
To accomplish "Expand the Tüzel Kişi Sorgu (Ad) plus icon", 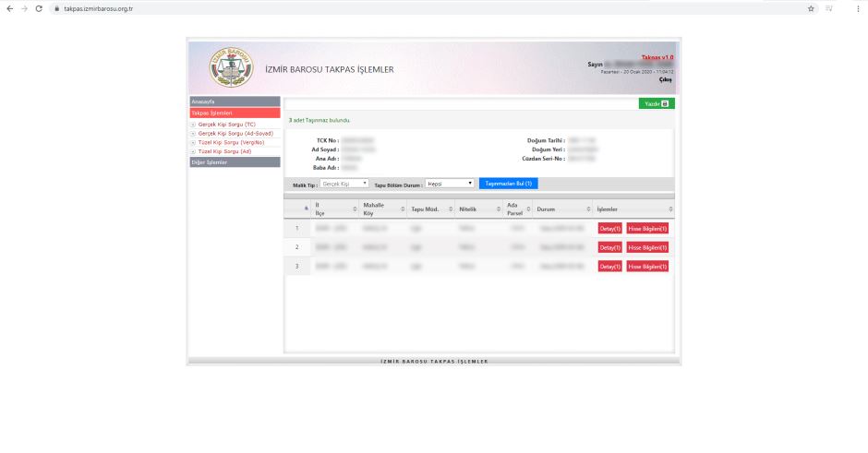I will point(193,151).
